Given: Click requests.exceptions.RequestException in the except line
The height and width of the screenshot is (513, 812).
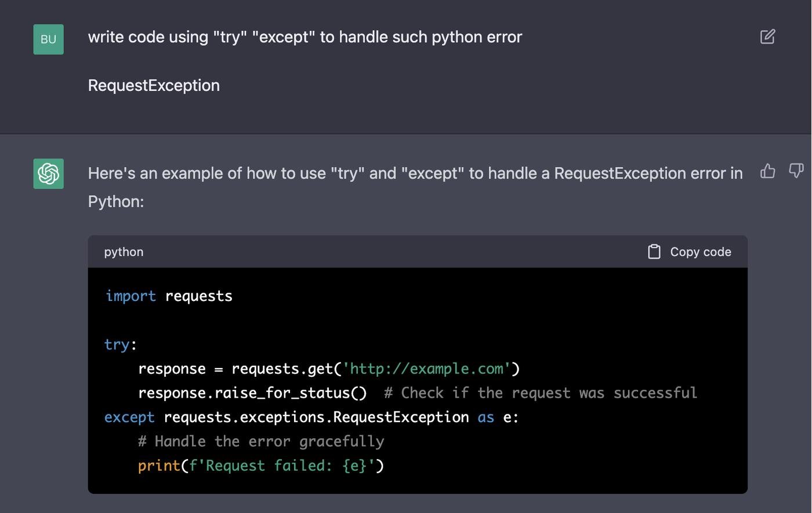Looking at the screenshot, I should coord(316,418).
